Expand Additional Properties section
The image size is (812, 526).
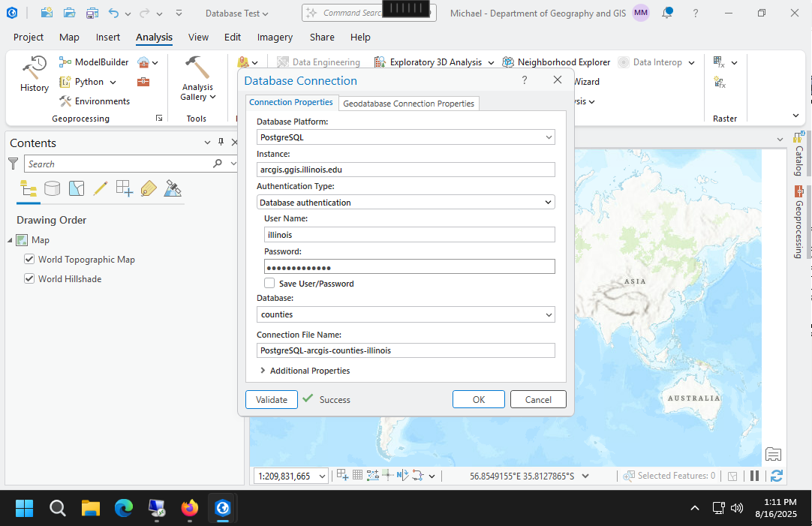pos(304,371)
